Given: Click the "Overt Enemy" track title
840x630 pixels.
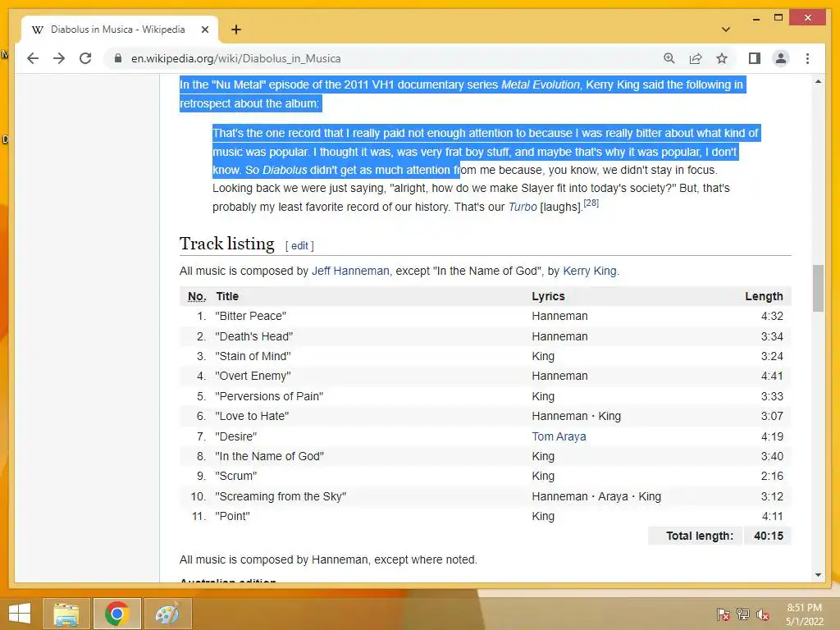Looking at the screenshot, I should 253,376.
